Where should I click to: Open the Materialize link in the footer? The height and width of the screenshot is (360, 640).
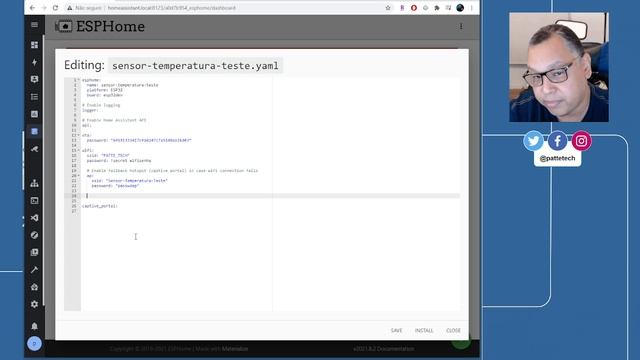tap(235, 349)
